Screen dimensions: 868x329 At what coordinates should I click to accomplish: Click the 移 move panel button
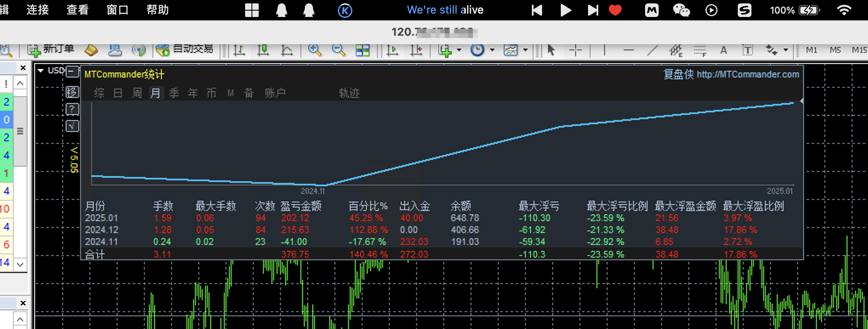click(73, 92)
